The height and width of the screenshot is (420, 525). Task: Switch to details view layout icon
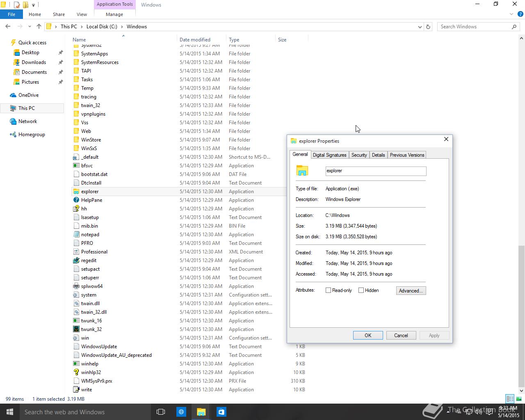[510, 399]
